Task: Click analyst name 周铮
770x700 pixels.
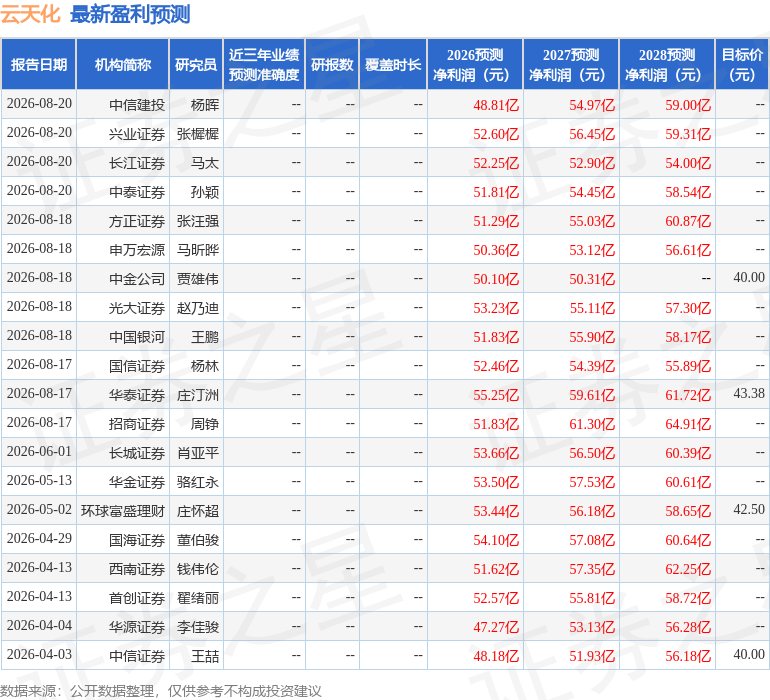Action: coord(205,423)
